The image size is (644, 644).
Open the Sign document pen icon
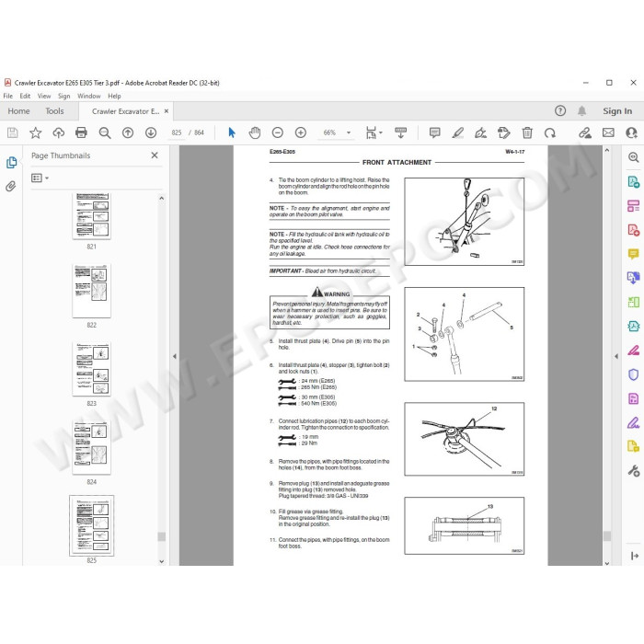click(x=480, y=132)
